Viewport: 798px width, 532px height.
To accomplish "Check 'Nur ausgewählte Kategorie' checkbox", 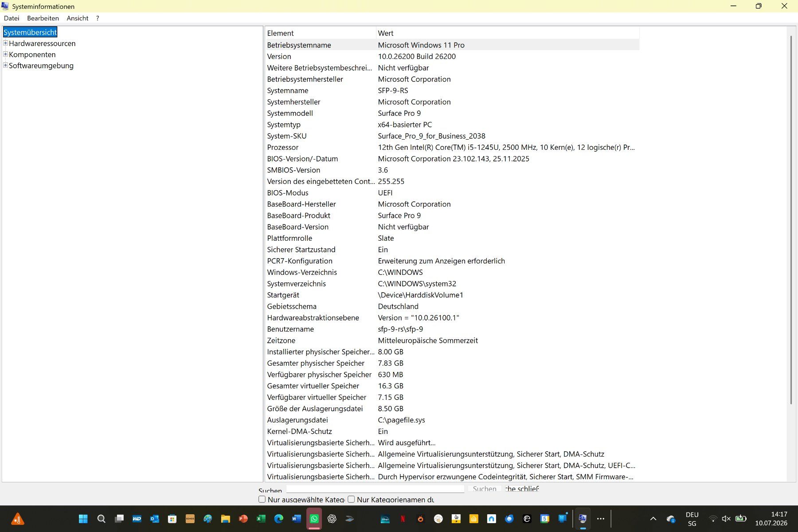I will tap(262, 499).
